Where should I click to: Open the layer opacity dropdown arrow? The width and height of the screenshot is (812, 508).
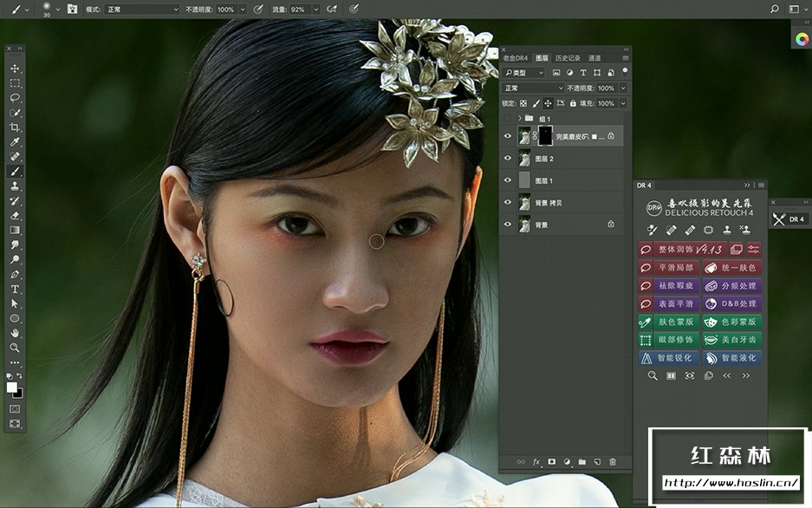[x=623, y=88]
